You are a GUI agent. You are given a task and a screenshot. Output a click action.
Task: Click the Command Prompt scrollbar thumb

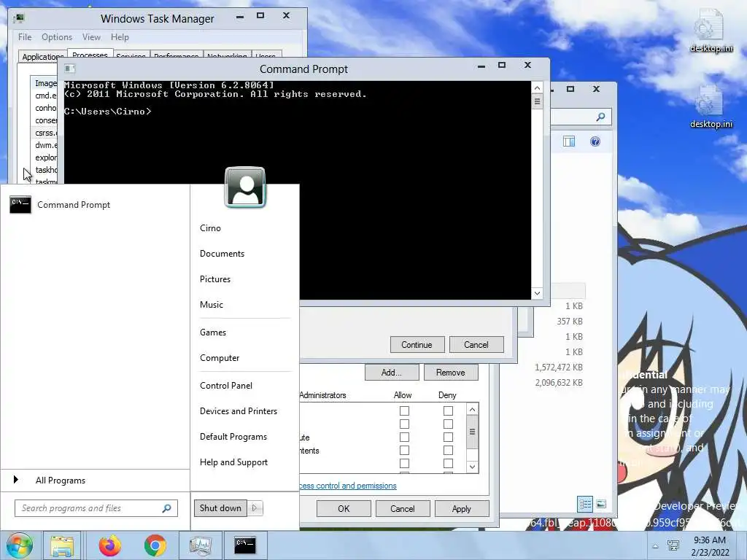point(537,101)
